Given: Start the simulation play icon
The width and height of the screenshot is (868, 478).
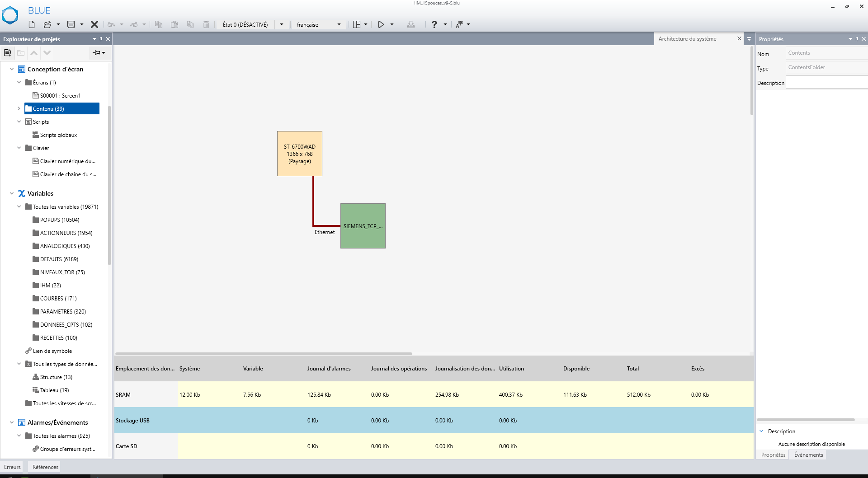Looking at the screenshot, I should (381, 24).
